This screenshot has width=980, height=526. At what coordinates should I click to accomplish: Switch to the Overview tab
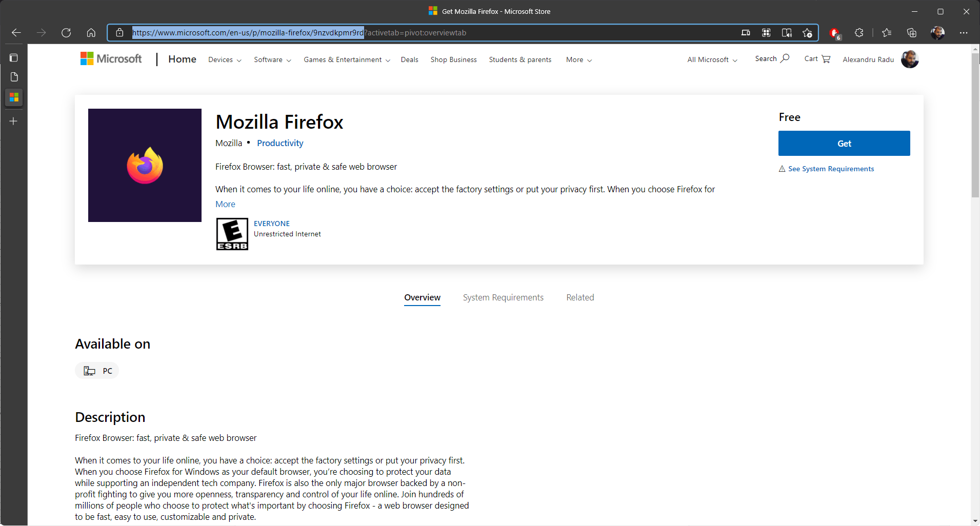point(422,297)
